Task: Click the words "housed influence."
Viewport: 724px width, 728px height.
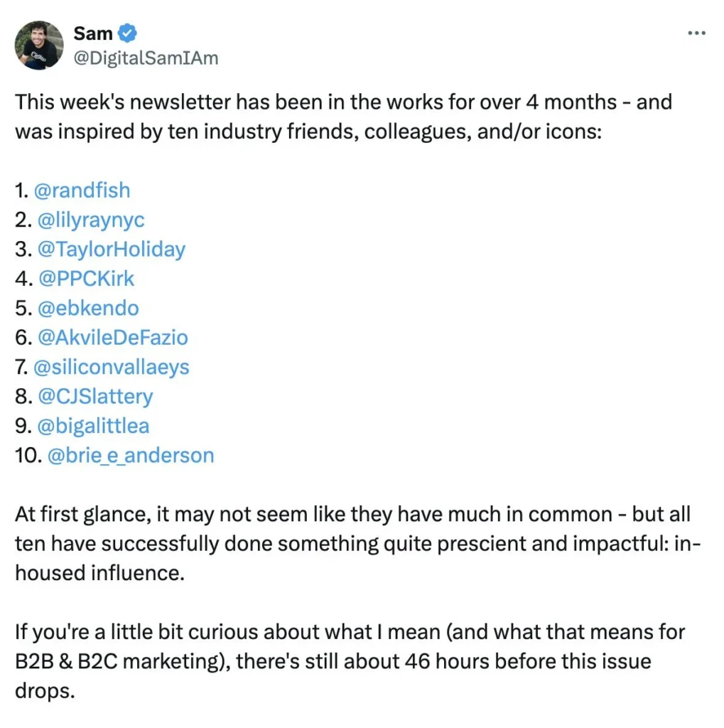Action: 99,573
